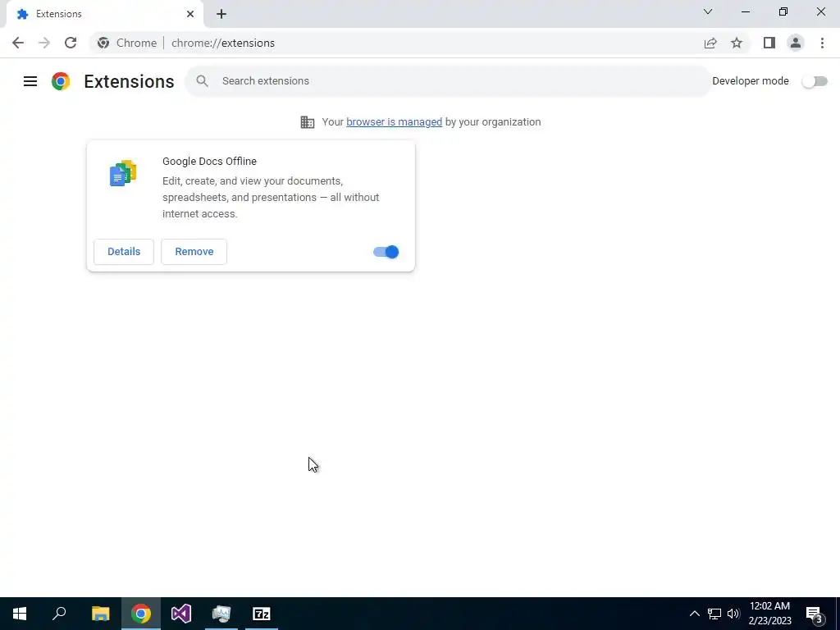Viewport: 840px width, 630px height.
Task: Open Details for Google Docs Offline
Action: tap(124, 252)
